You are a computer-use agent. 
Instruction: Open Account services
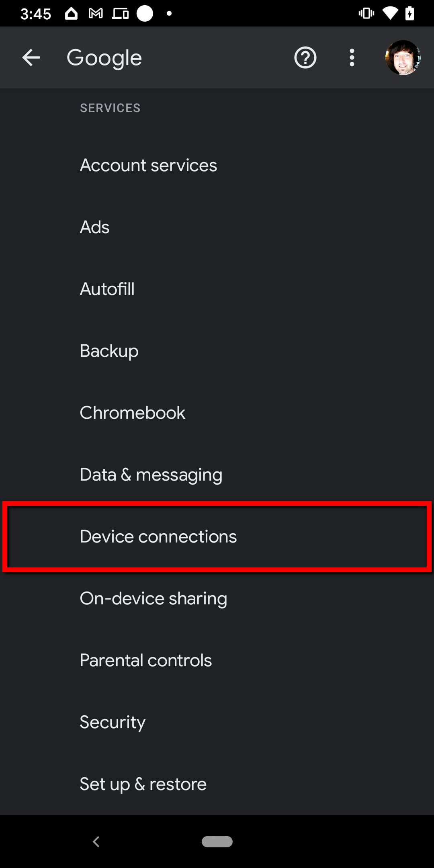[x=148, y=165]
